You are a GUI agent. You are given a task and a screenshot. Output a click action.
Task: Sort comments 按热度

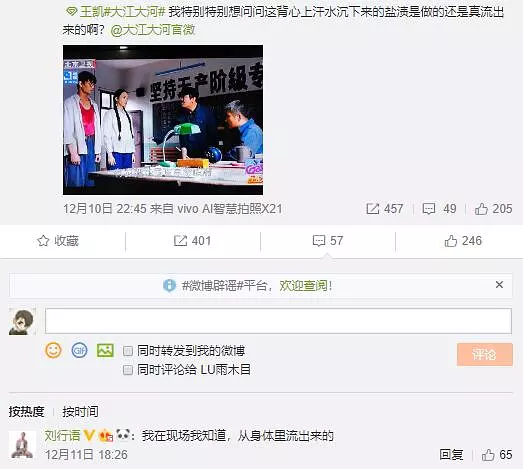[x=26, y=412]
